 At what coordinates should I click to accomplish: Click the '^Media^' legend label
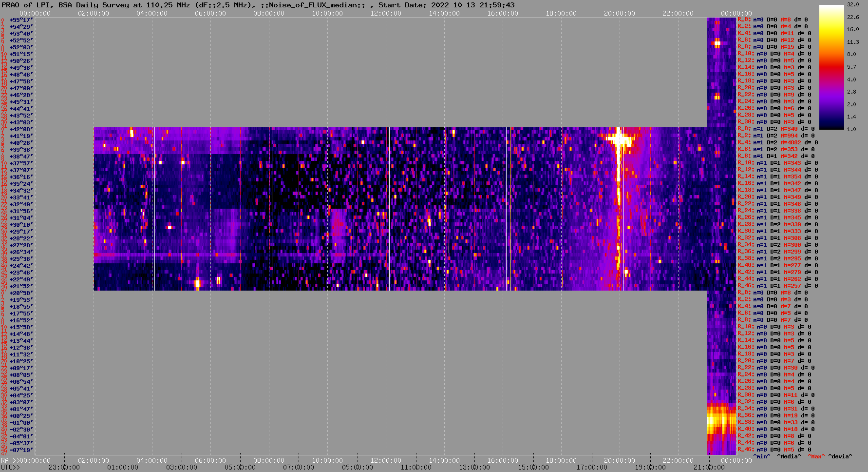pos(789,456)
